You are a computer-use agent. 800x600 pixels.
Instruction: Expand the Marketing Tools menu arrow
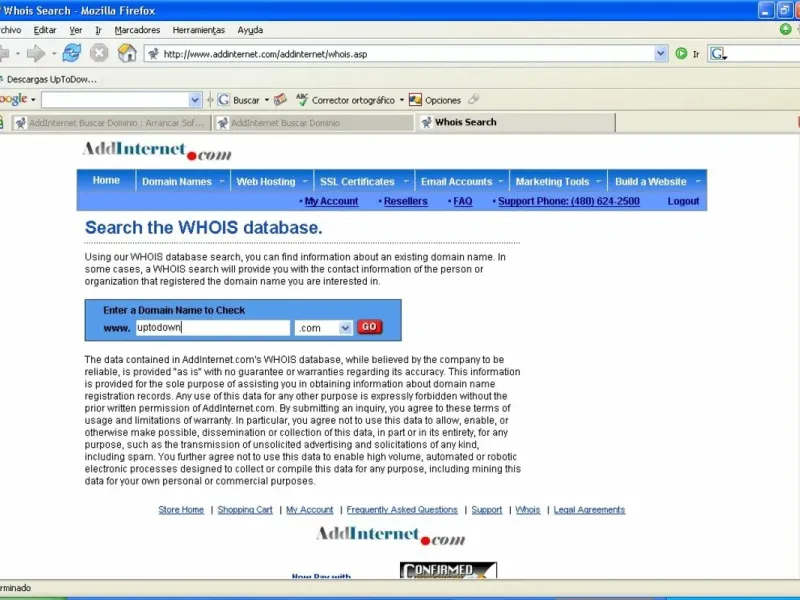pyautogui.click(x=598, y=181)
